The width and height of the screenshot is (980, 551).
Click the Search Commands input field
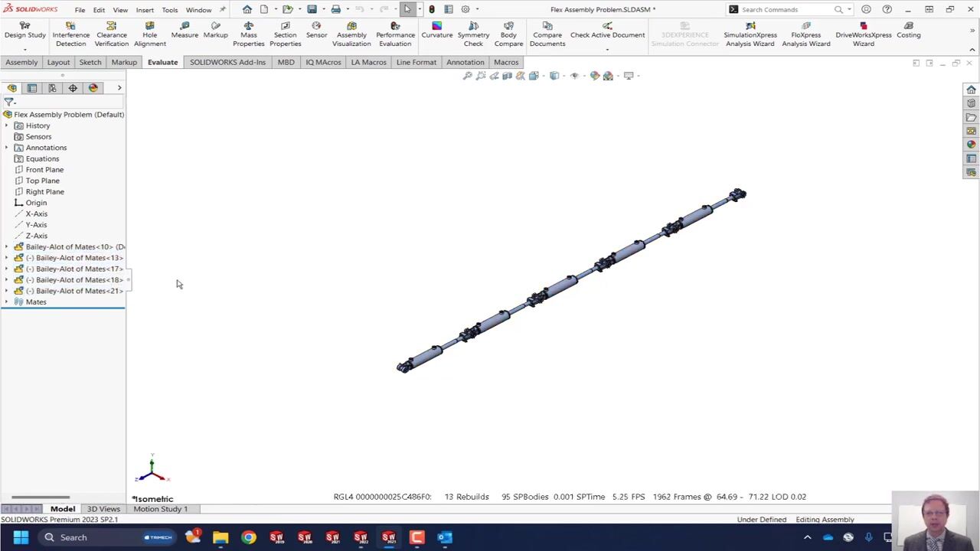[786, 10]
